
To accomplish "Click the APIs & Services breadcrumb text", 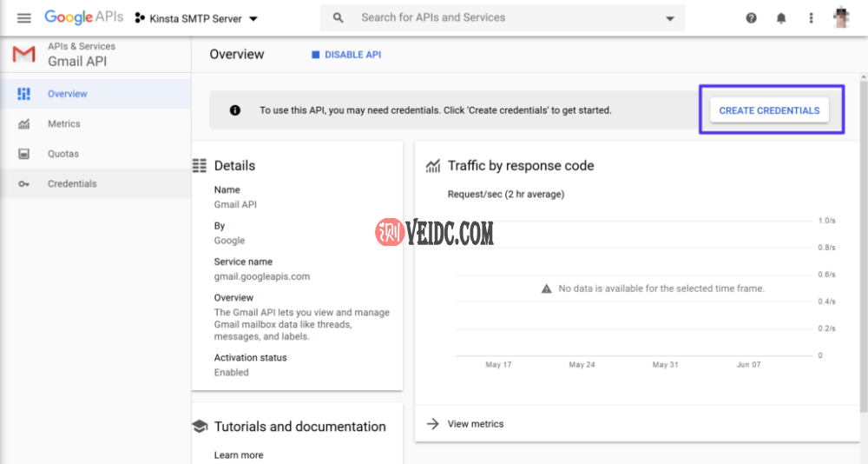I will 82,46.
